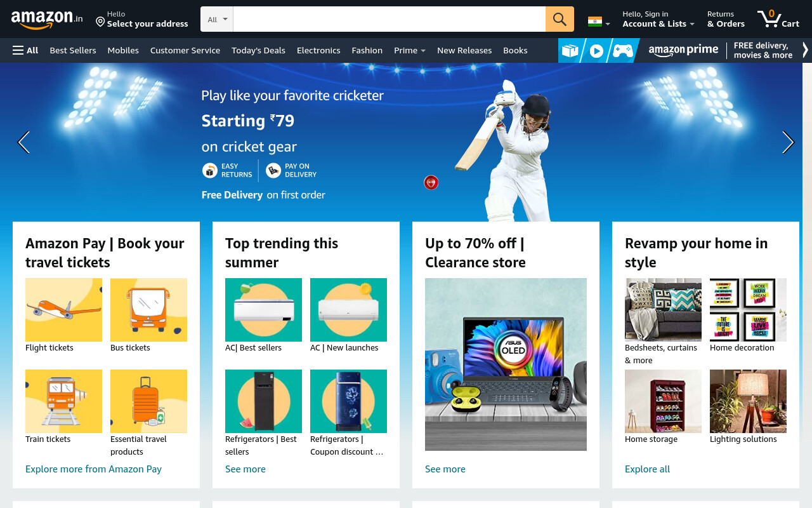Open Returns & Orders link
Image resolution: width=812 pixels, height=508 pixels.
coord(726,19)
